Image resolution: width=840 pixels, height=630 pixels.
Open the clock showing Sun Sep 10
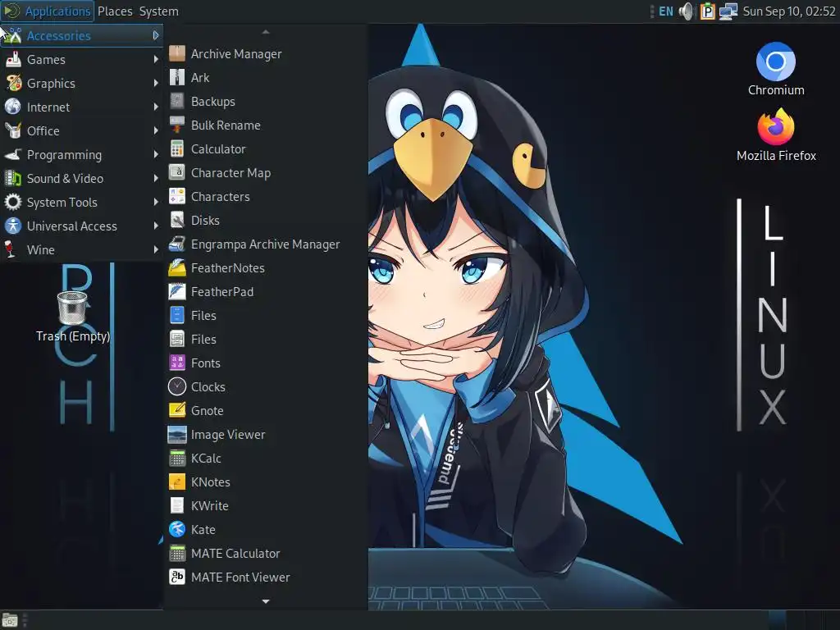tap(788, 11)
